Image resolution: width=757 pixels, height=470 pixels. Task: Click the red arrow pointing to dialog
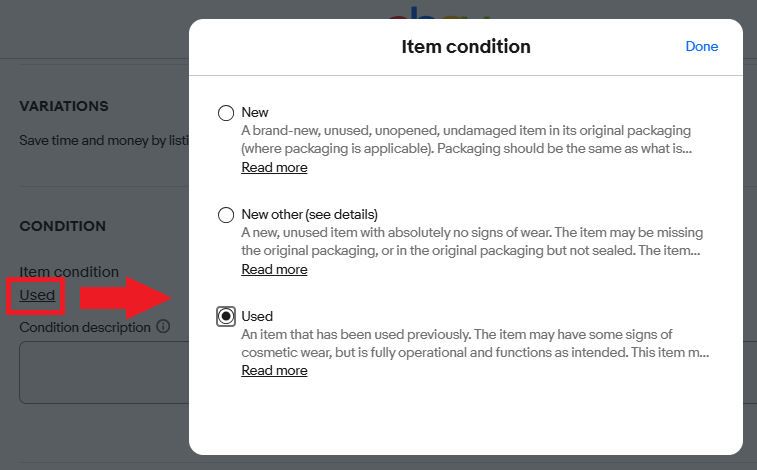[x=123, y=297]
